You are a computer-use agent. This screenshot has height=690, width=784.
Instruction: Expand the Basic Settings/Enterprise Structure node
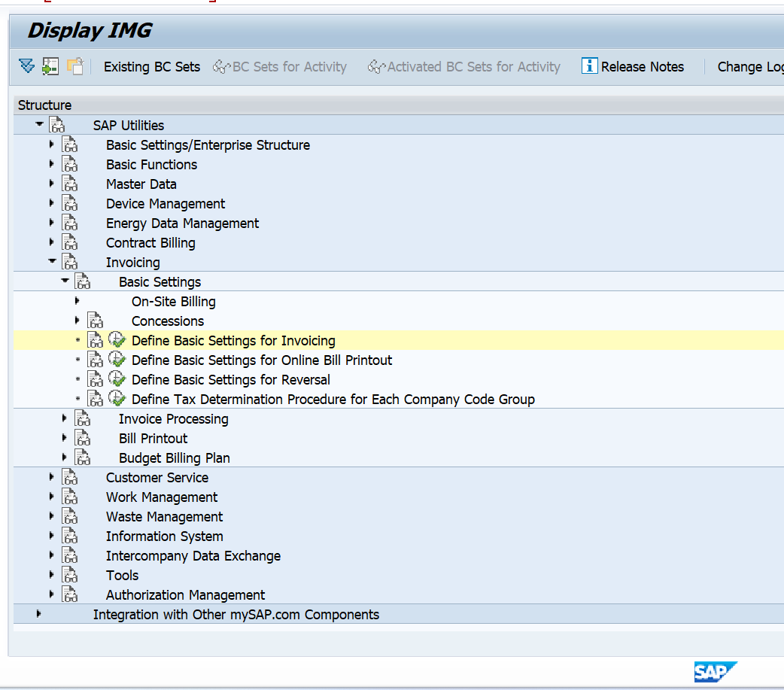[51, 144]
